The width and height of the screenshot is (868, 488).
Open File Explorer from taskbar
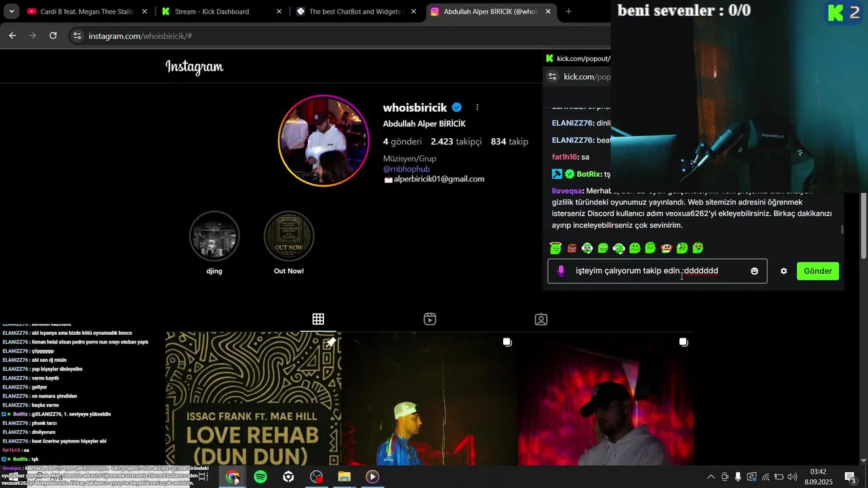click(344, 477)
